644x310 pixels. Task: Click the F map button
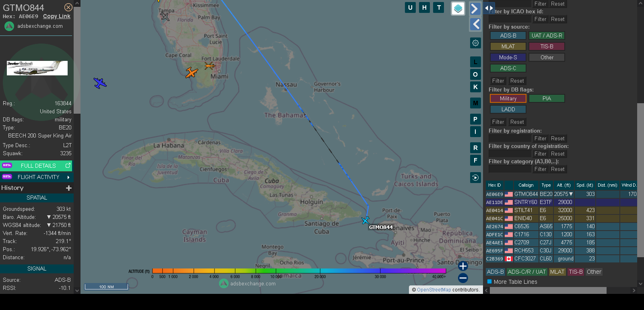pyautogui.click(x=475, y=160)
